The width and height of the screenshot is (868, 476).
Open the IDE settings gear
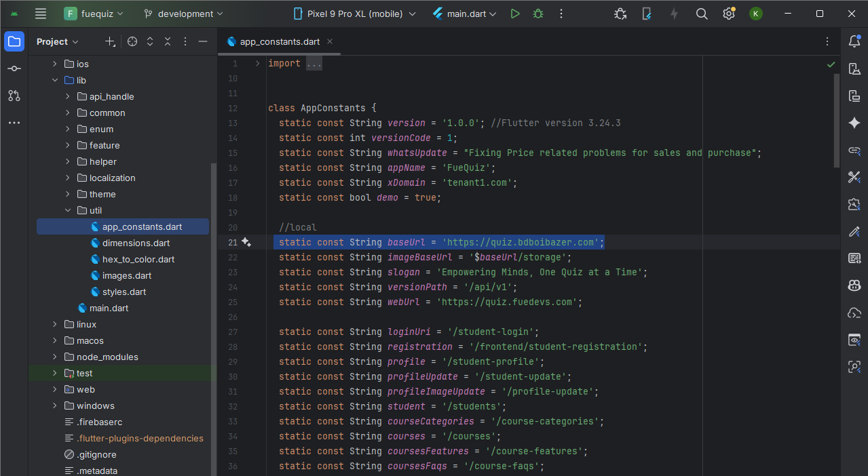point(729,14)
